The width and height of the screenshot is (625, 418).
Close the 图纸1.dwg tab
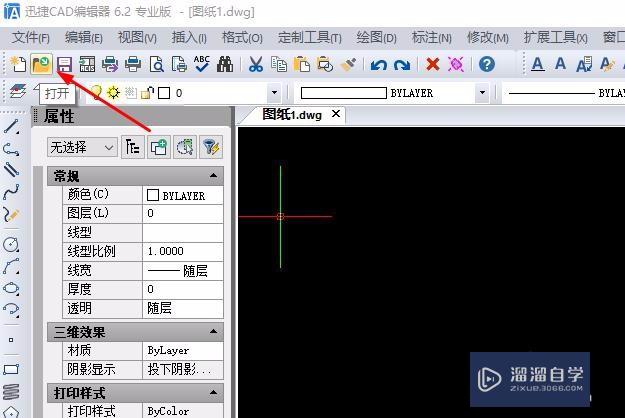[336, 114]
